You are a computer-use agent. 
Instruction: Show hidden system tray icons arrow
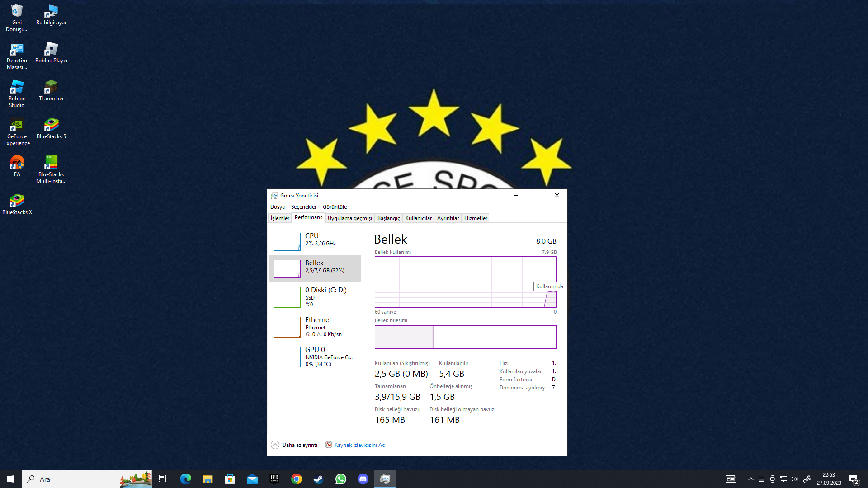point(750,479)
